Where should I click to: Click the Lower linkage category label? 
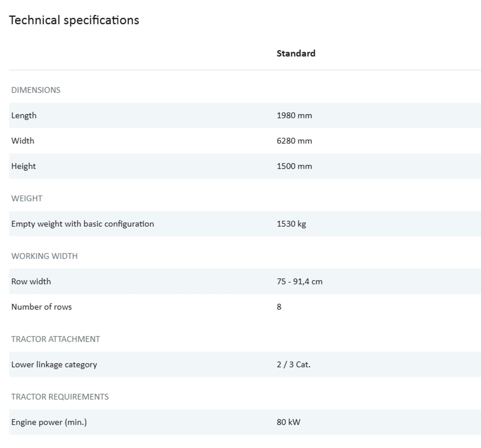click(x=54, y=365)
